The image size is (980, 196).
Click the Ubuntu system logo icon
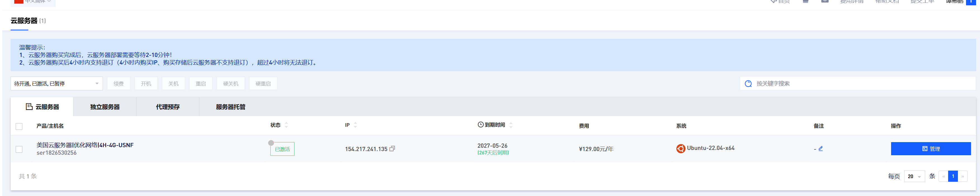[681, 149]
